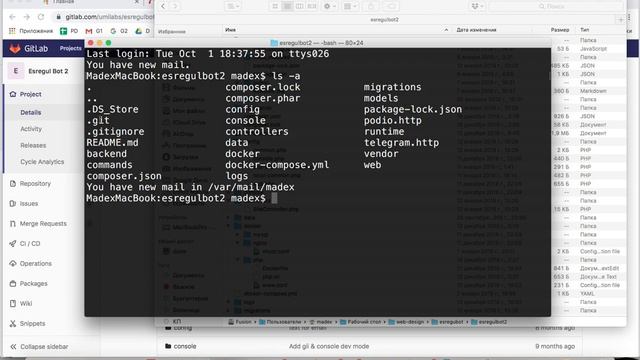Click Пользователи in Finder path bar
This screenshot has width=640, height=360.
coord(280,322)
